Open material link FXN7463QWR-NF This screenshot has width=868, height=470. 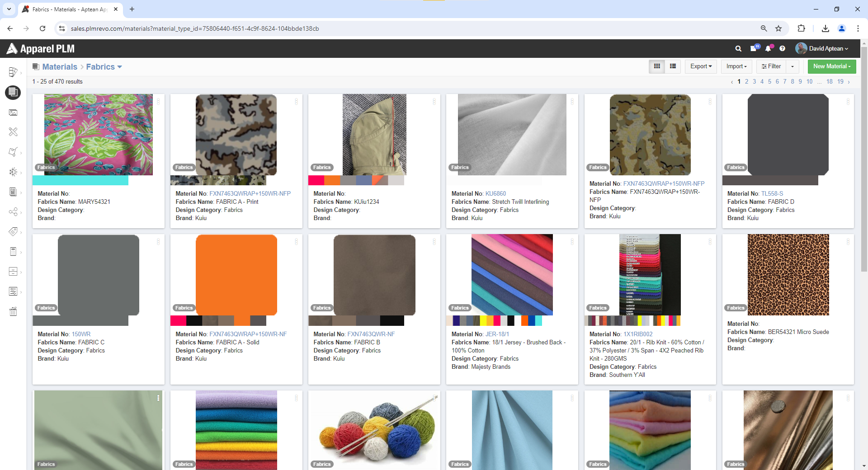click(x=371, y=334)
